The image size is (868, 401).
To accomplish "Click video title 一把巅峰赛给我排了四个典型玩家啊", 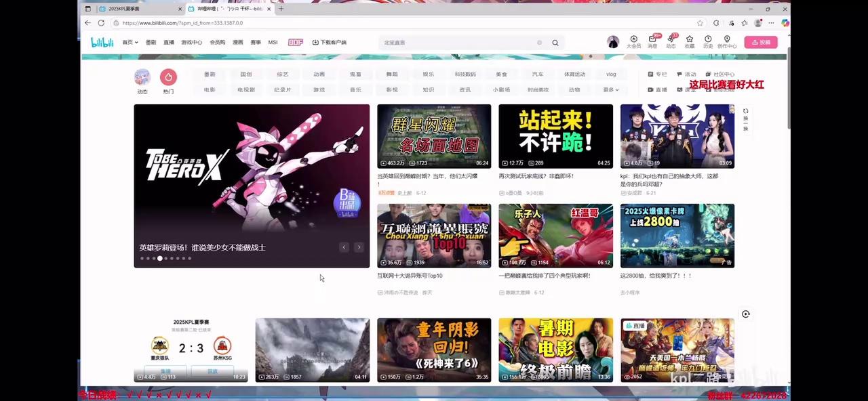I will coord(545,276).
